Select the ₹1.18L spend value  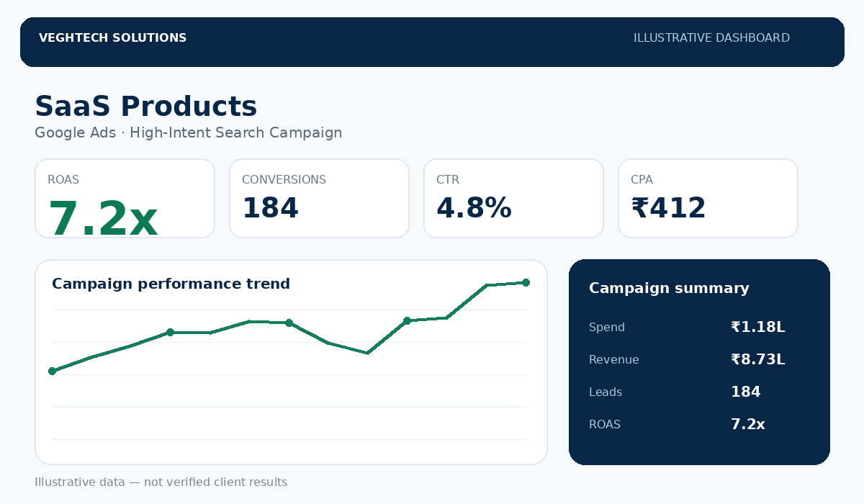tap(757, 328)
